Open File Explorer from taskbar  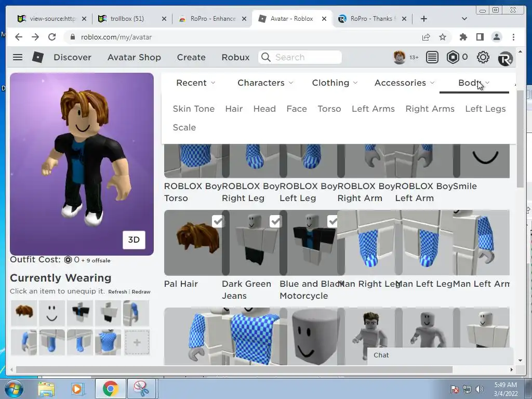coord(46,389)
